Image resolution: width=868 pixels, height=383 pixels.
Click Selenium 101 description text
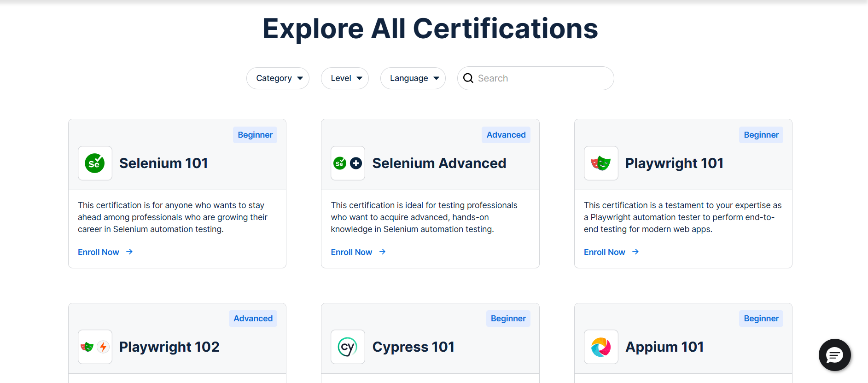click(173, 217)
